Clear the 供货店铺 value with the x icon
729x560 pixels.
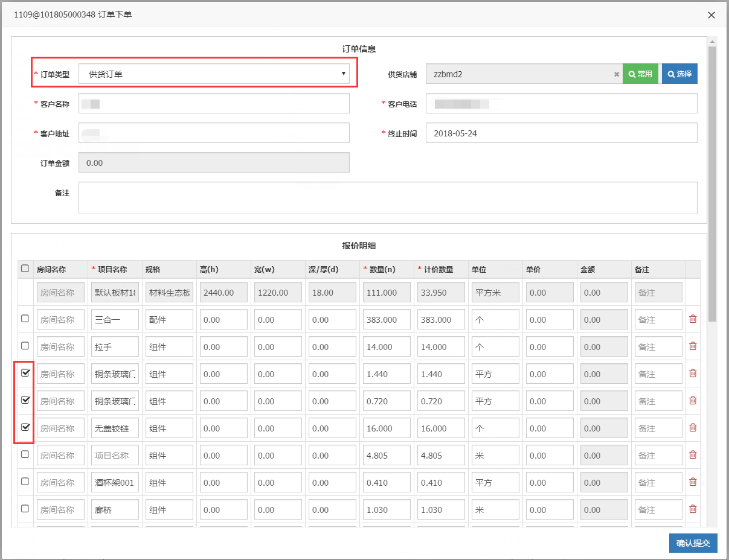click(617, 74)
